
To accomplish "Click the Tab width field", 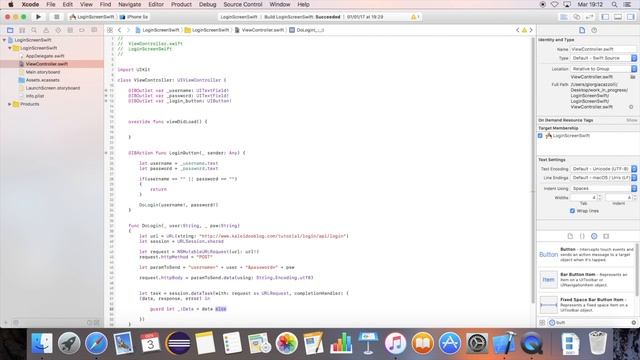I will point(584,198).
